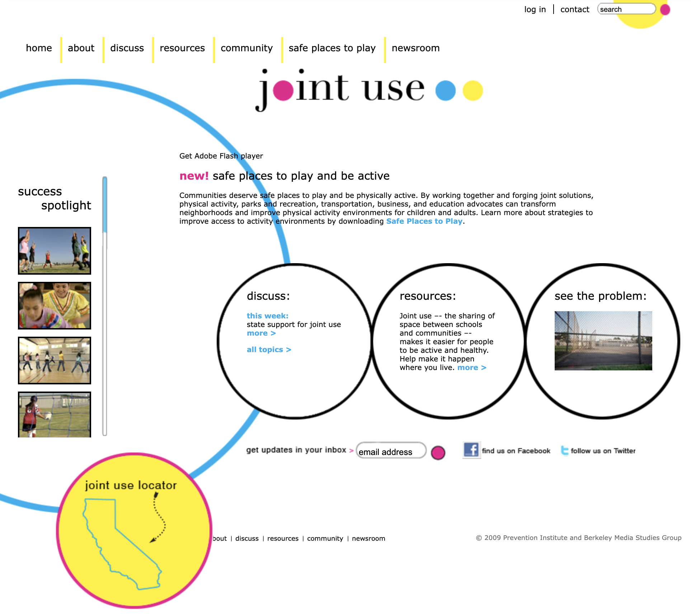Click the Safe Places to Play link
Screen dimensions: 691x616
point(425,222)
